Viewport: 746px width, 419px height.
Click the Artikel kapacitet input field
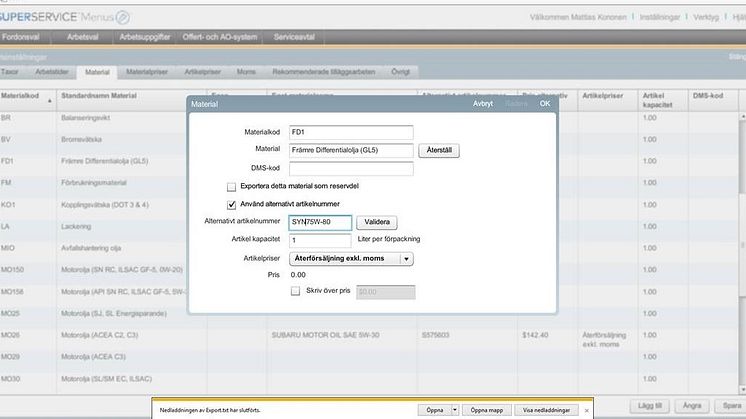point(320,240)
